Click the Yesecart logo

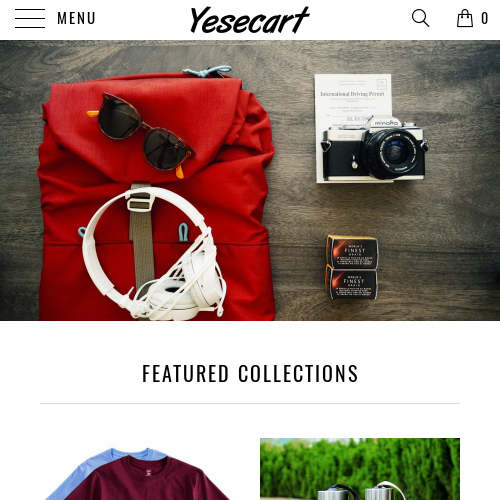click(x=250, y=20)
